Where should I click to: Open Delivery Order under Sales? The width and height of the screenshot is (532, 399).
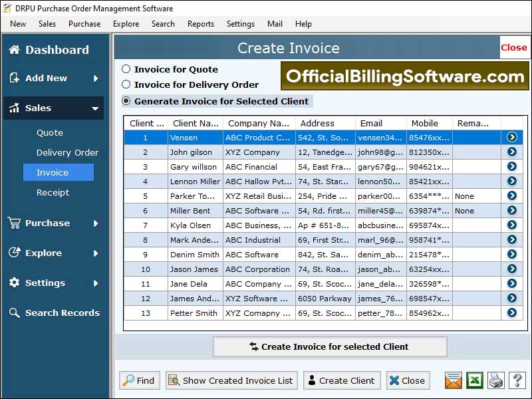(x=67, y=152)
